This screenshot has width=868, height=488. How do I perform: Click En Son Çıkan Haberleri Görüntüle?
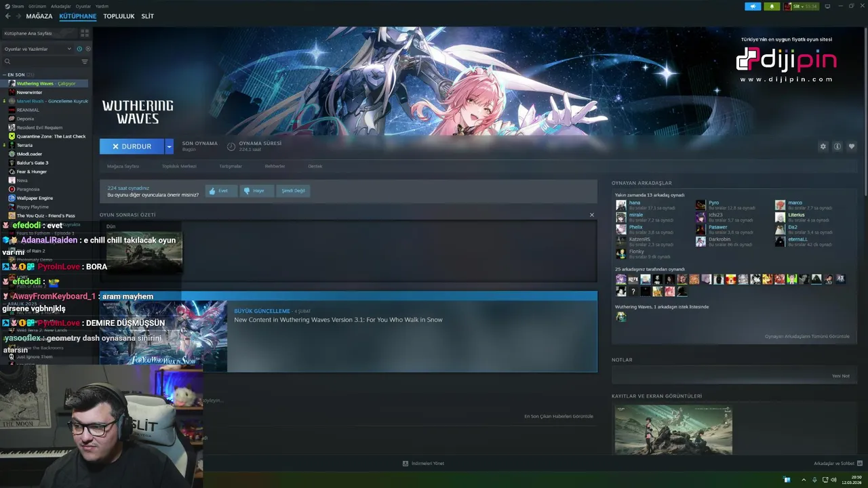[559, 416]
